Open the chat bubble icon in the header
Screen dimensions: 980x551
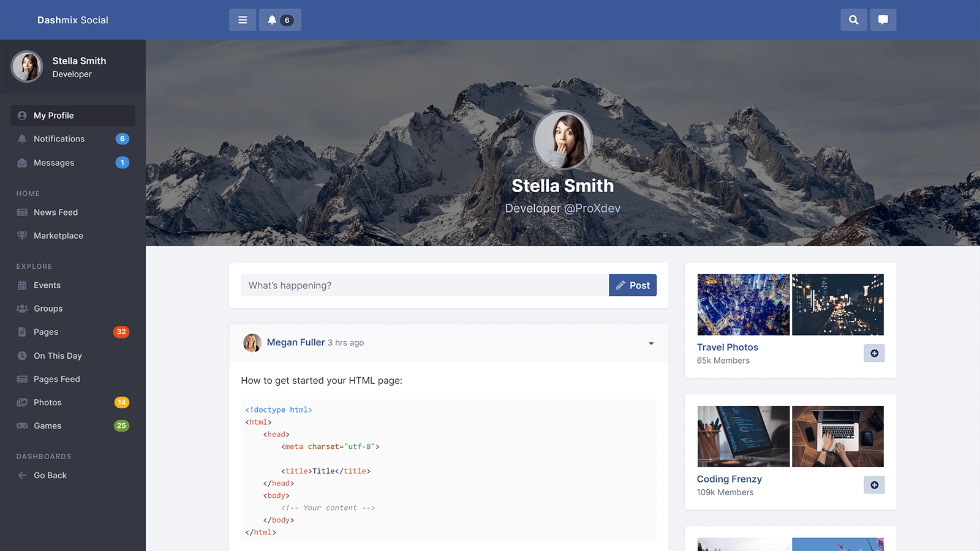(x=883, y=20)
